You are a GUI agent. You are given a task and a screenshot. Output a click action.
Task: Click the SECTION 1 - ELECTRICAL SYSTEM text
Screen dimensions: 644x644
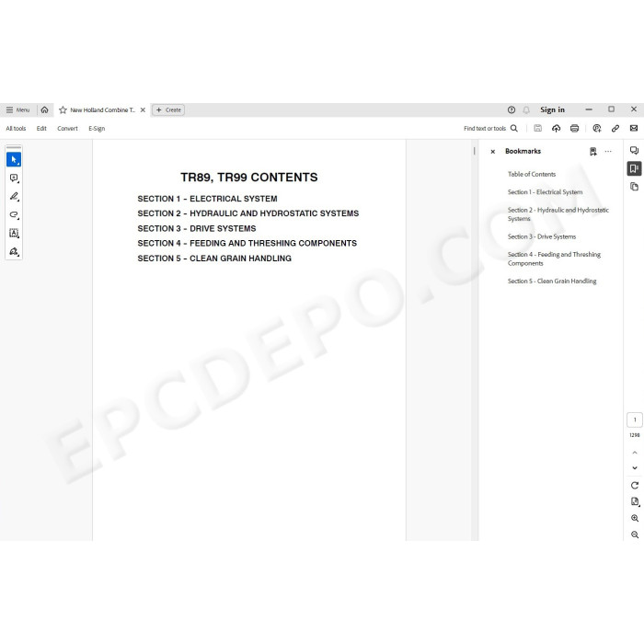(x=207, y=199)
